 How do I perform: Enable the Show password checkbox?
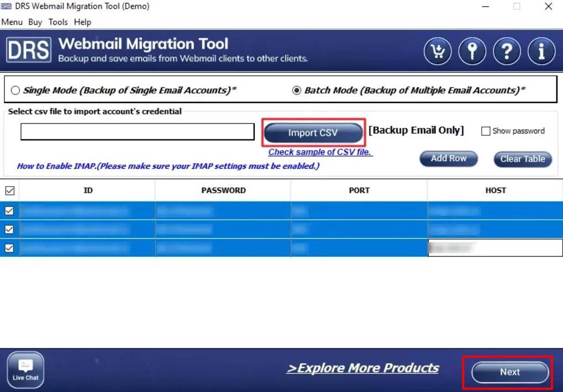click(486, 131)
